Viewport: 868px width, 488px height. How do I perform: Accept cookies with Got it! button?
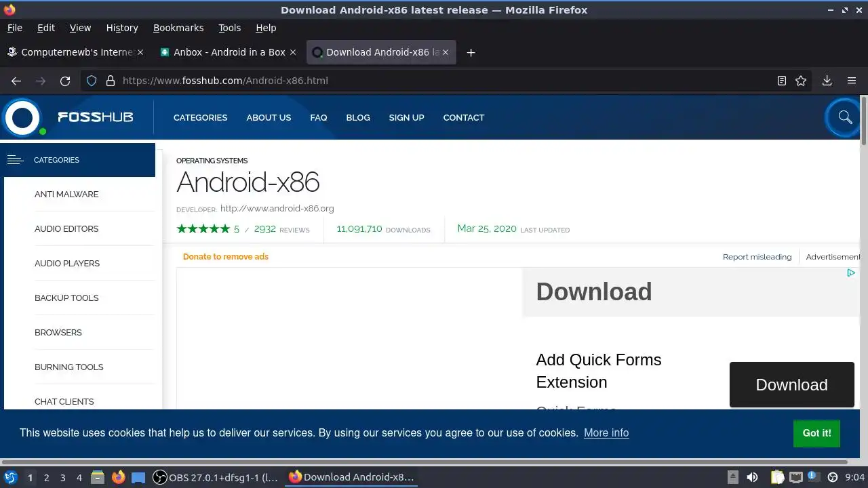pos(816,433)
